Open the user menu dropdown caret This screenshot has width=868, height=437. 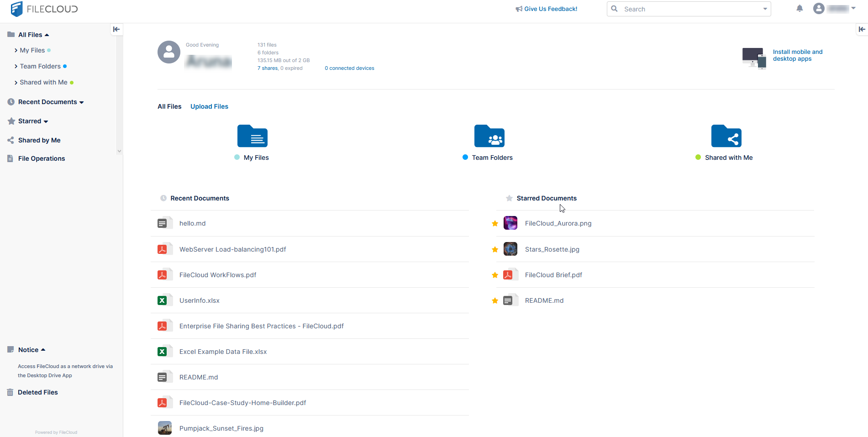(x=853, y=8)
